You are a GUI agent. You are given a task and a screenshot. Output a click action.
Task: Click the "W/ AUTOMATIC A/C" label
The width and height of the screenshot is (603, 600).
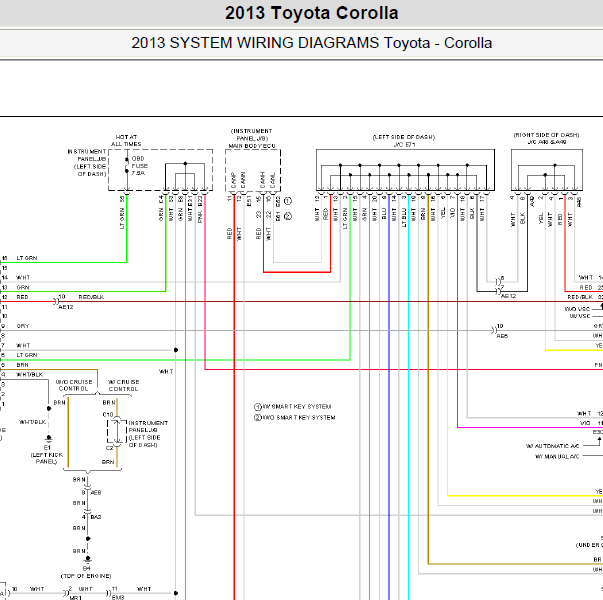[552, 446]
